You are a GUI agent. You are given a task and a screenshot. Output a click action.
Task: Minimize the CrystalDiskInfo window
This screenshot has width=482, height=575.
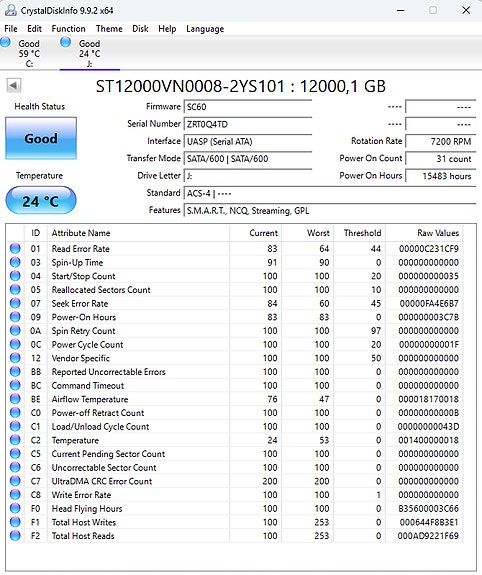point(401,10)
